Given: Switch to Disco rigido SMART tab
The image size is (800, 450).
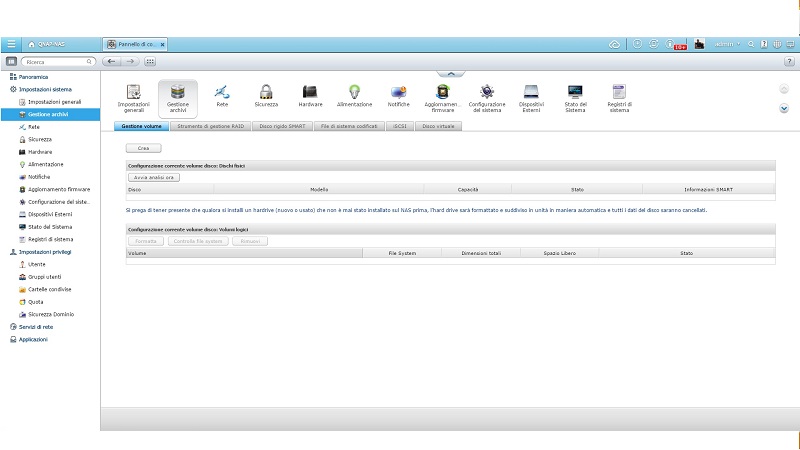Looking at the screenshot, I should (282, 127).
